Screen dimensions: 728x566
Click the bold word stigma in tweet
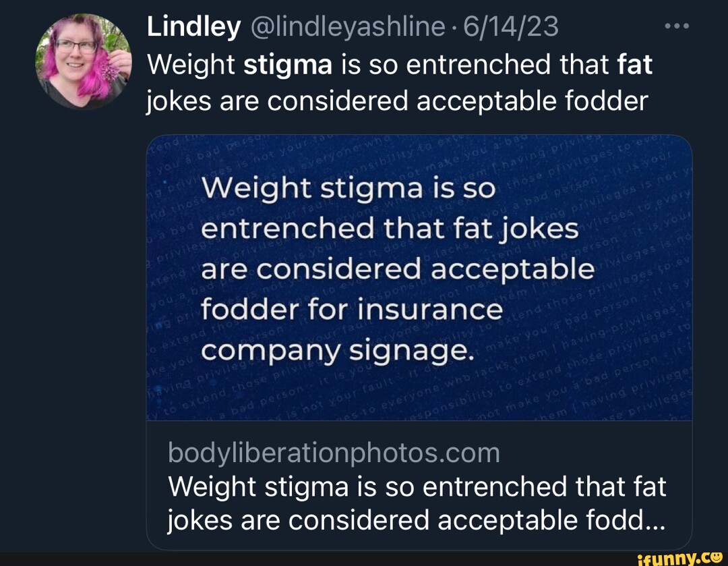[288, 65]
